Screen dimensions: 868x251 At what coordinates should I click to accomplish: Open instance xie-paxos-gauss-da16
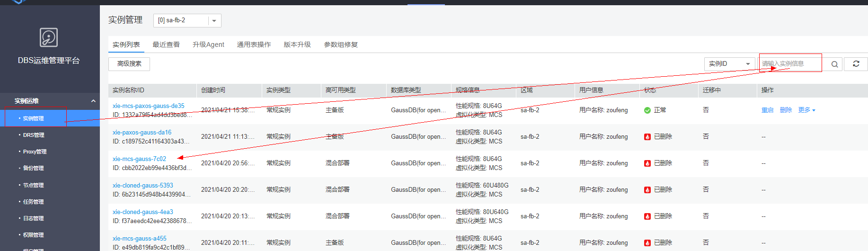coord(142,132)
